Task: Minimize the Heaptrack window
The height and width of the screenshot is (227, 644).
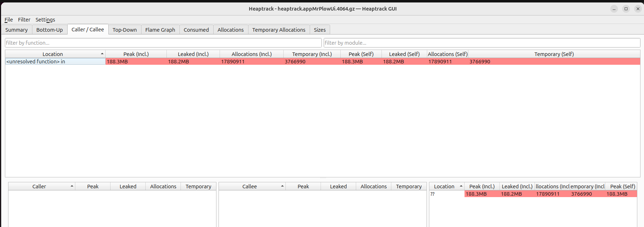Action: pyautogui.click(x=614, y=9)
